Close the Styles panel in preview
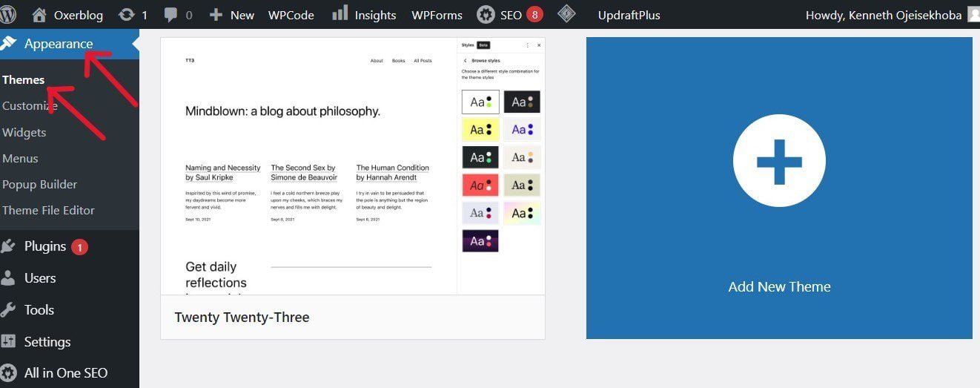 539,45
